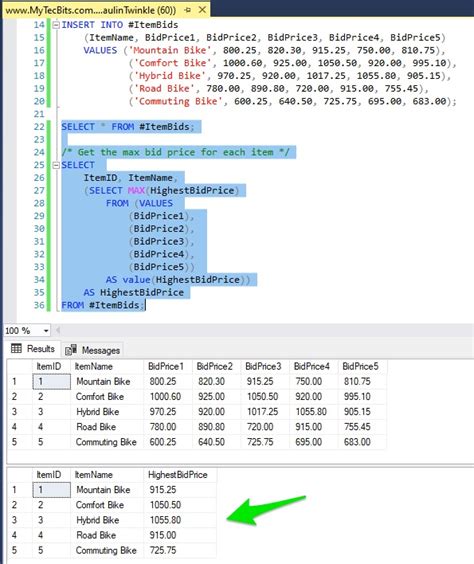474x564 pixels.
Task: Collapse the INSERT INTO code block
Action: pyautogui.click(x=56, y=25)
